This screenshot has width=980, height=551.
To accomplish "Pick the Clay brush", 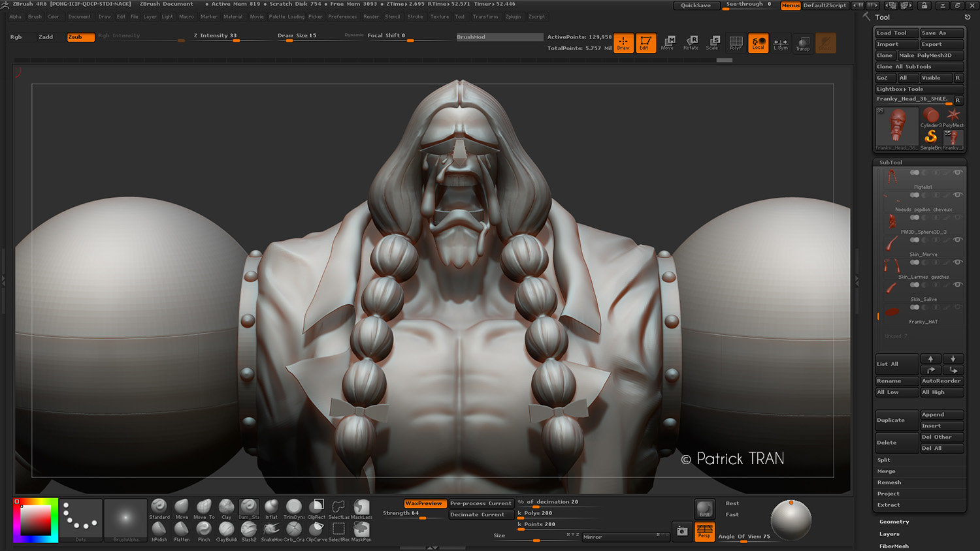I will 226,509.
